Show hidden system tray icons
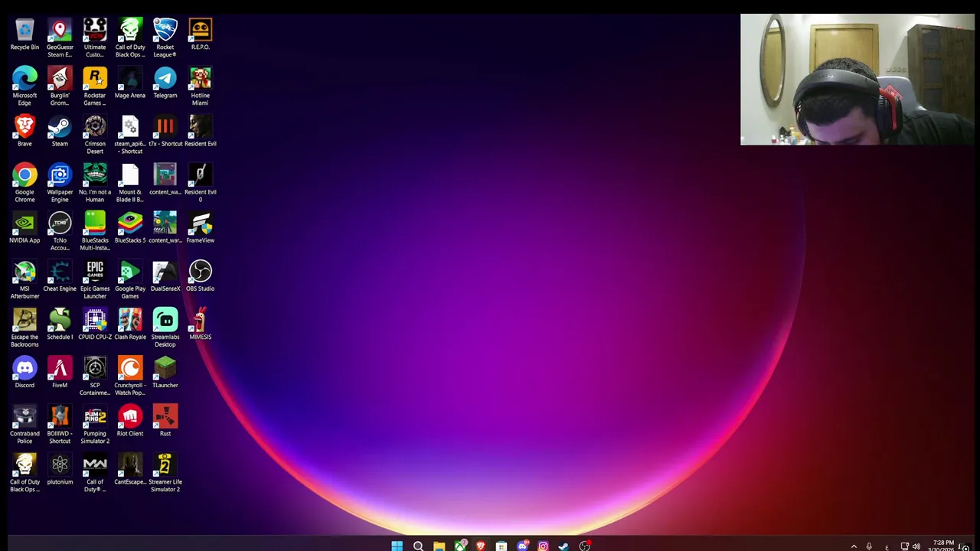Viewport: 980px width, 551px height. [854, 546]
